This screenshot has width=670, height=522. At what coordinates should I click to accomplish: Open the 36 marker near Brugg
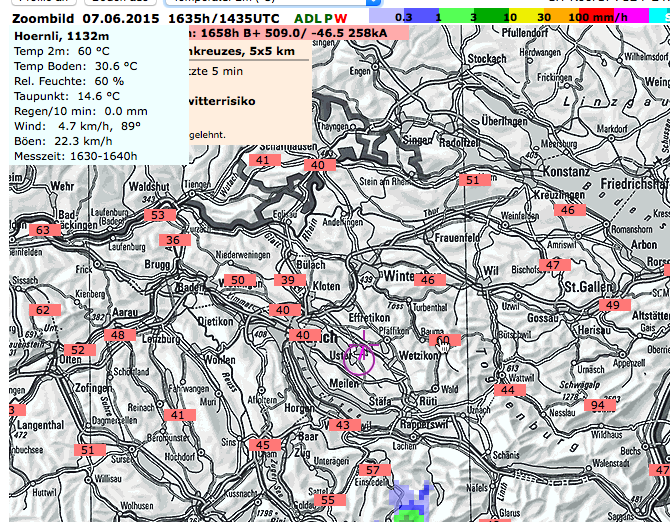click(x=175, y=240)
